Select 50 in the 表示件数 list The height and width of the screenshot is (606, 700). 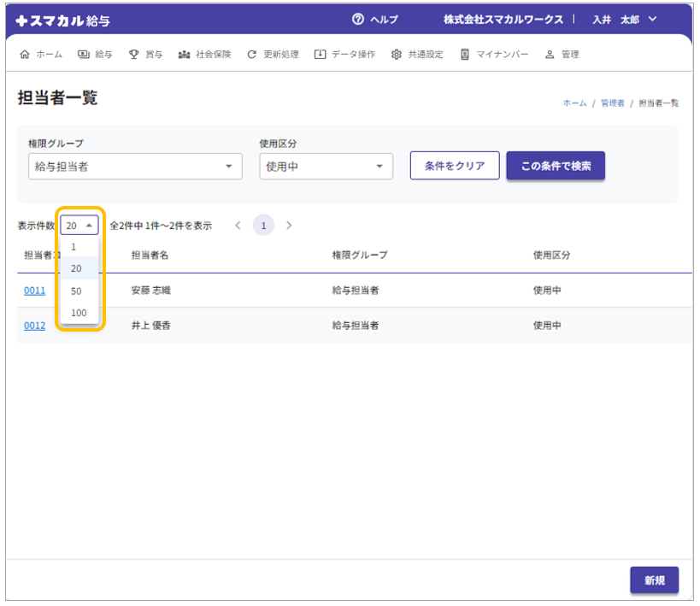[x=76, y=291]
